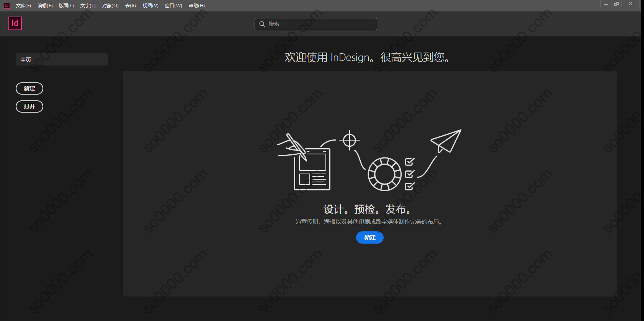
Task: Open the 帮助(H) menu
Action: pyautogui.click(x=197, y=6)
